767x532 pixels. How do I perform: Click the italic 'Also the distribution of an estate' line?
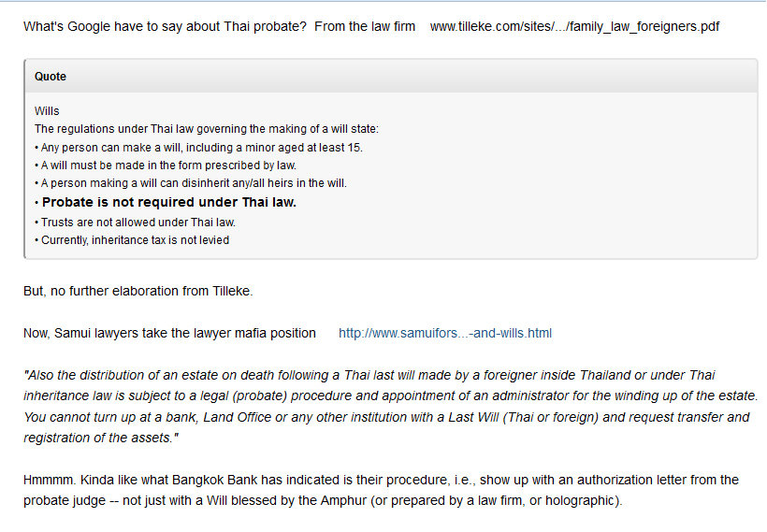pyautogui.click(x=369, y=376)
